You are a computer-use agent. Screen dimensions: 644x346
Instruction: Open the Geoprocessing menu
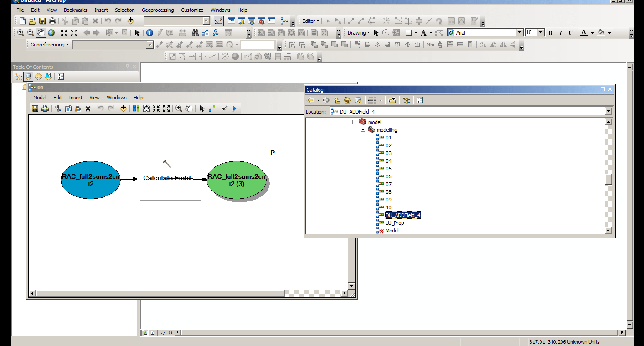point(158,10)
